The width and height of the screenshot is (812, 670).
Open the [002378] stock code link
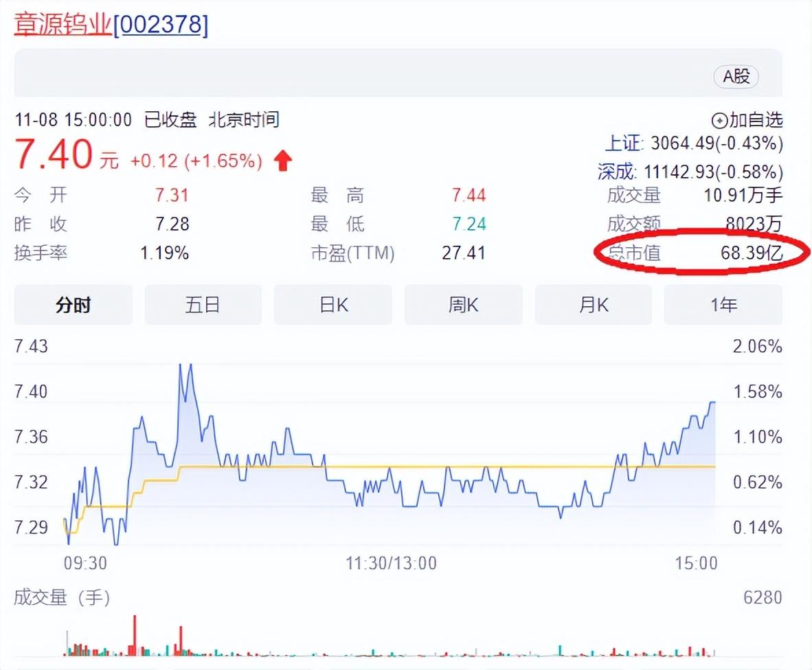click(x=161, y=25)
